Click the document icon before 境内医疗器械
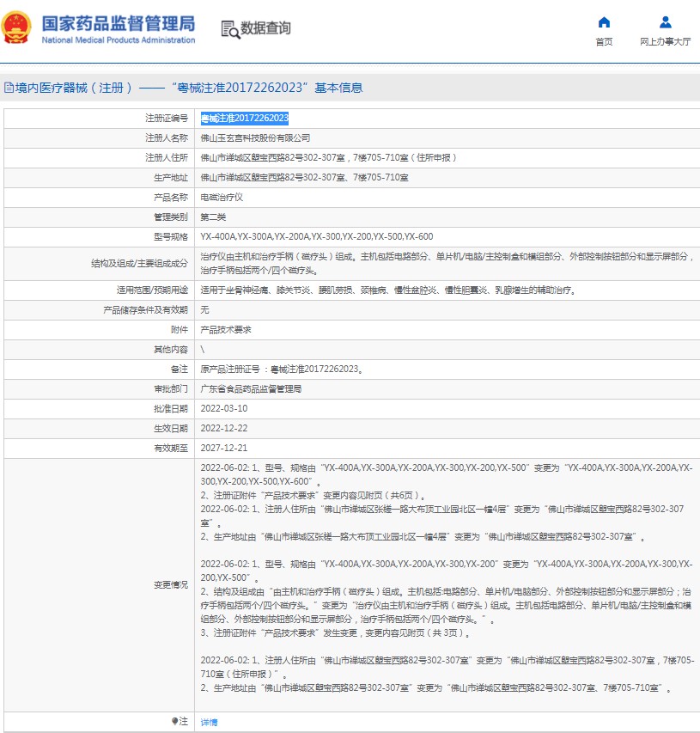This screenshot has width=700, height=733. coord(9,88)
